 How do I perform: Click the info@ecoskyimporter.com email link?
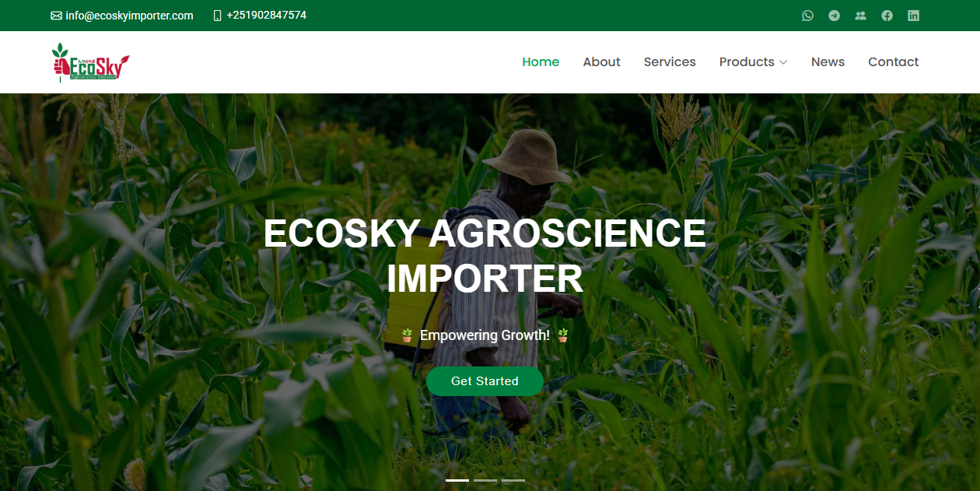[x=129, y=16]
